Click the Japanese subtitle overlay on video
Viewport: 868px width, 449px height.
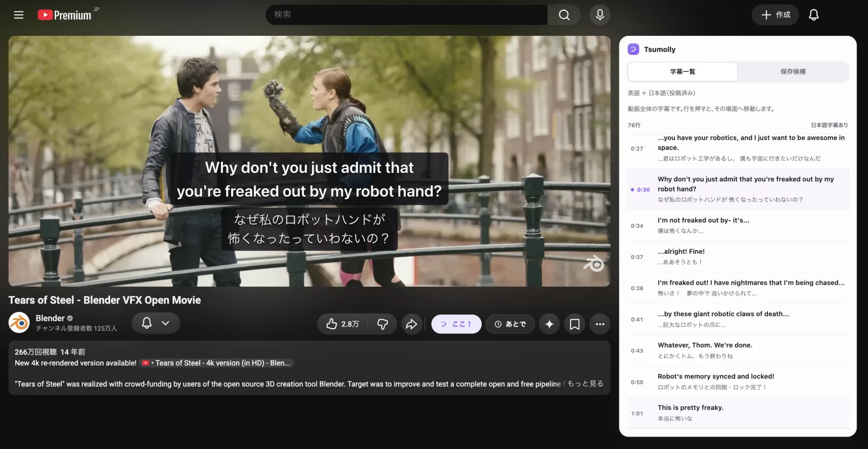309,229
